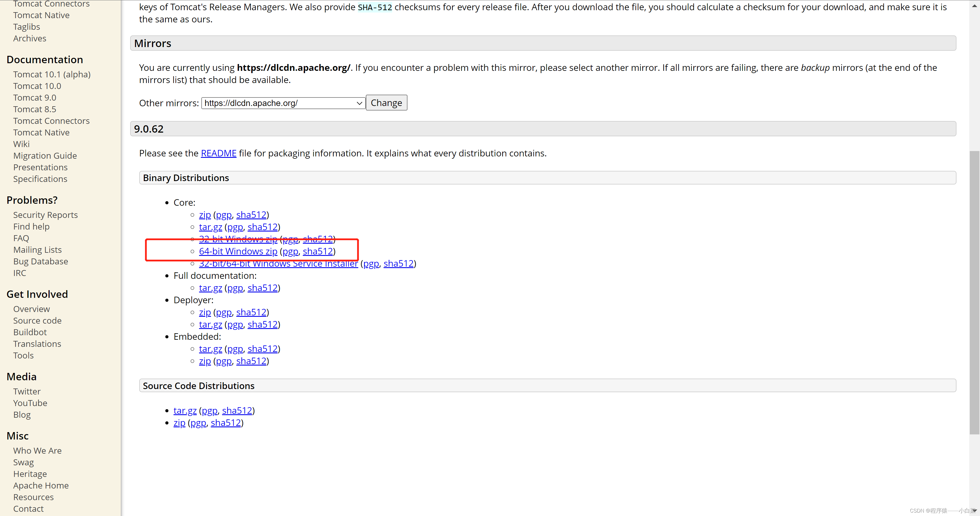Screen dimensions: 980x516
Task: Click the Full documentation tar.gz link
Action: 210,287
